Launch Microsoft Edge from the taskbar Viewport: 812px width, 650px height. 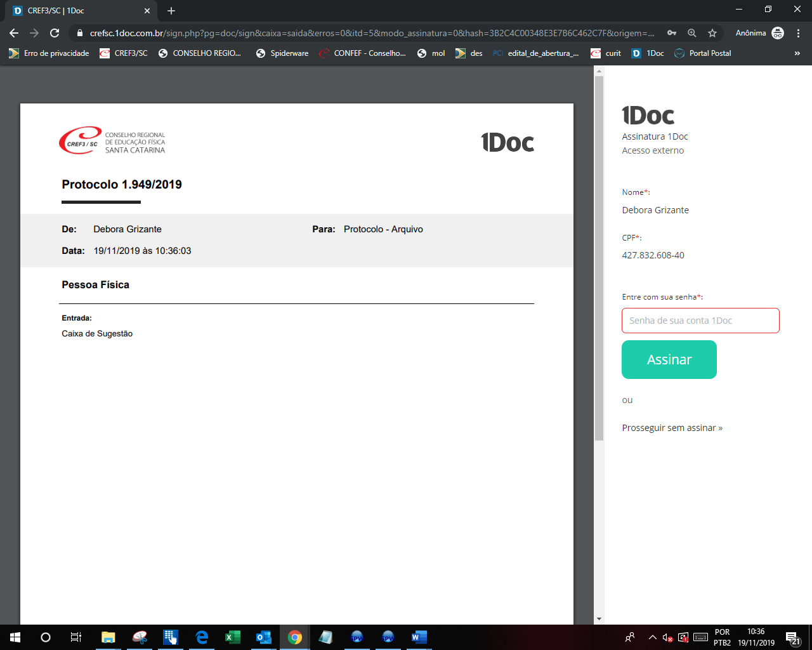pos(202,637)
